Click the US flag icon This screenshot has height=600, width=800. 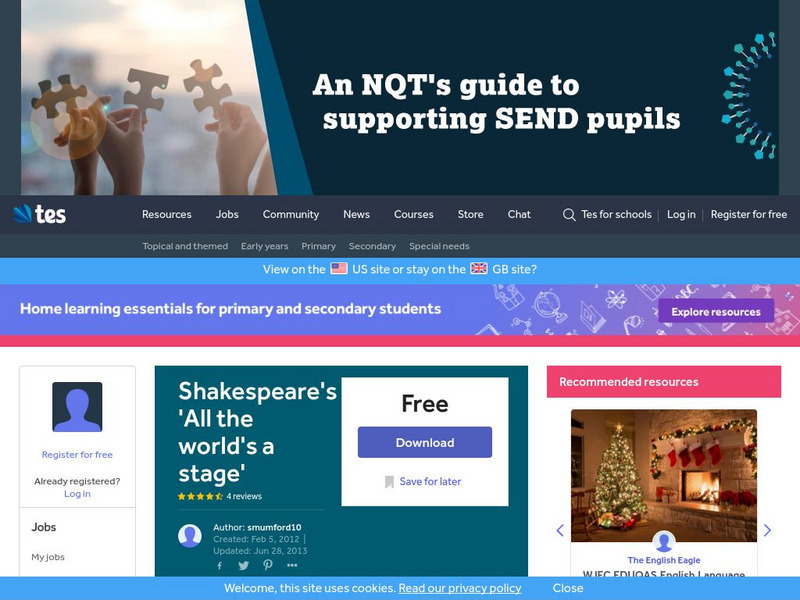[x=339, y=268]
